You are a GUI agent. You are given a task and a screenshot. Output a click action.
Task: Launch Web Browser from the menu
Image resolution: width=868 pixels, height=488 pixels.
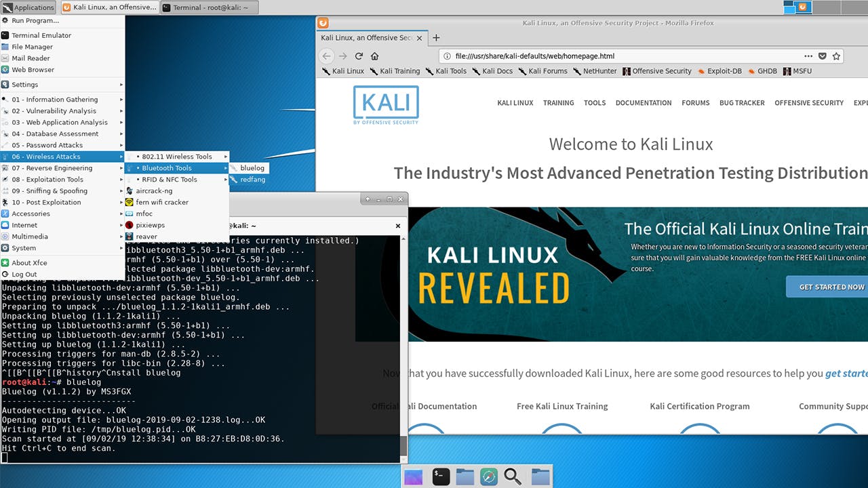point(62,70)
